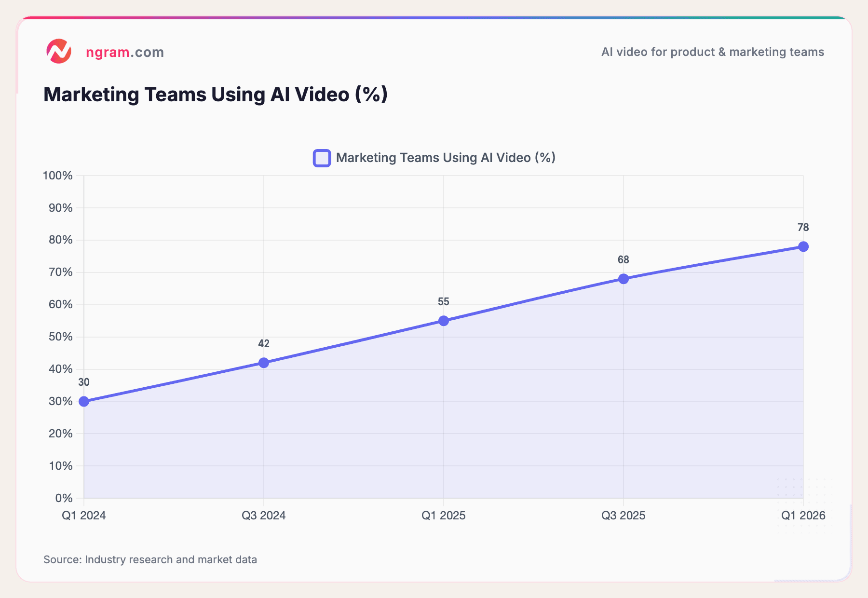Screen dimensions: 868x598
Task: Select the Q1 2024 data point marker
Action: click(84, 401)
